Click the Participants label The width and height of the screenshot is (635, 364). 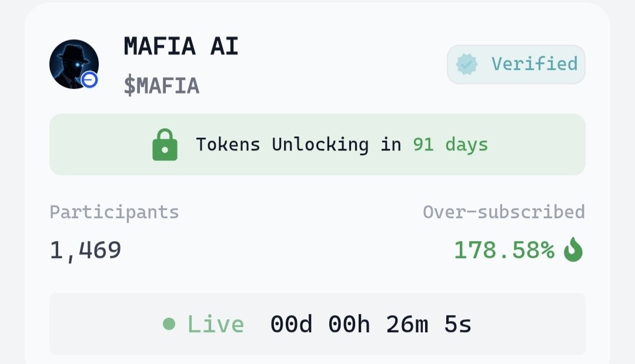coord(114,212)
